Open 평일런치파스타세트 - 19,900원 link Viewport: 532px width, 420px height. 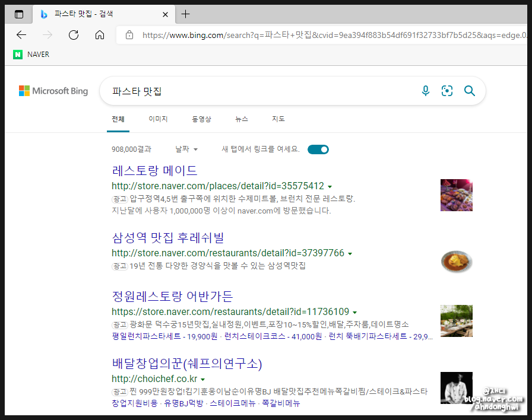pyautogui.click(x=164, y=336)
